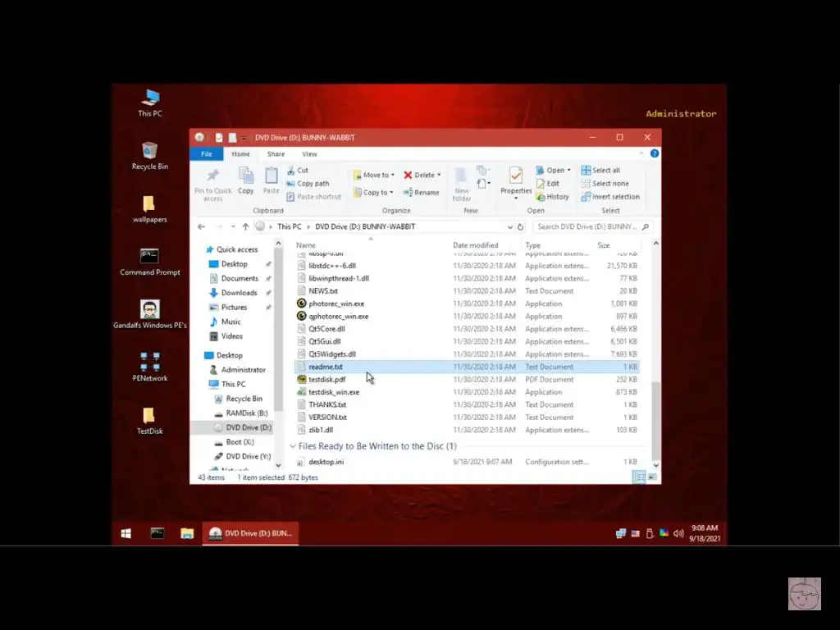The image size is (840, 630).
Task: Open the Delete dropdown arrow
Action: tap(439, 175)
